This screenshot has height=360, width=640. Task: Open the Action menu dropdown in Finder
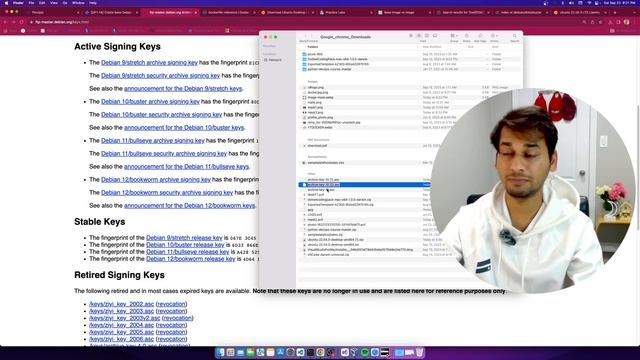click(x=494, y=36)
